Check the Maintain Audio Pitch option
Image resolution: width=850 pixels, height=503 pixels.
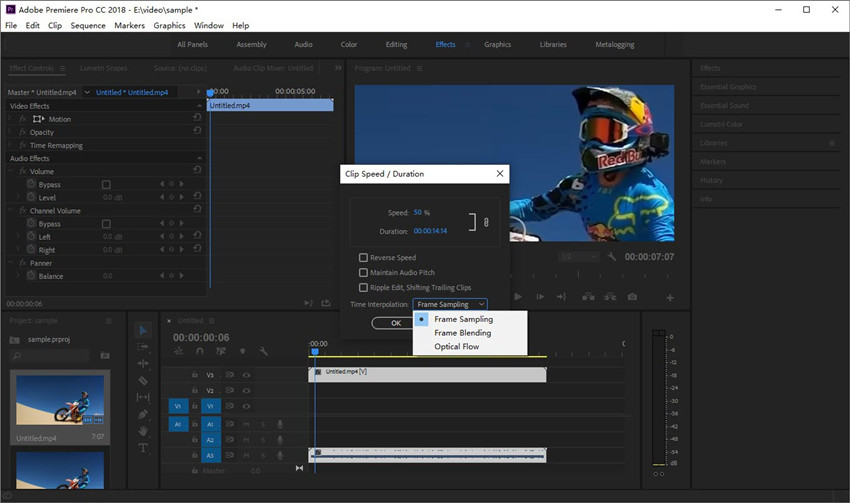click(363, 272)
